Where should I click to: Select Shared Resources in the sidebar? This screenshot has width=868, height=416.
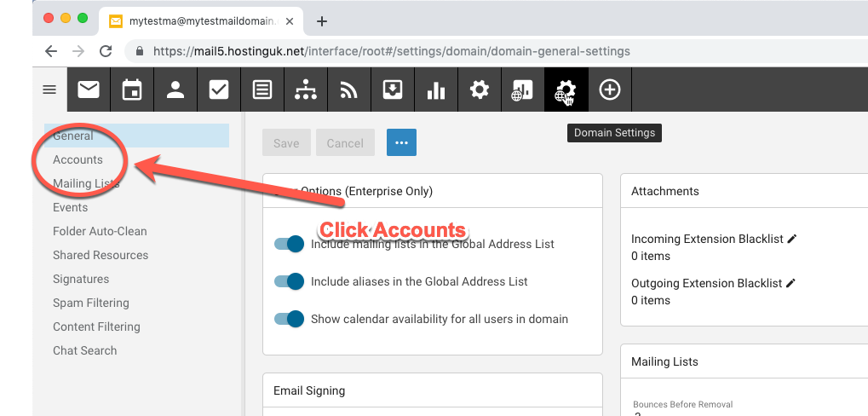pyautogui.click(x=101, y=255)
